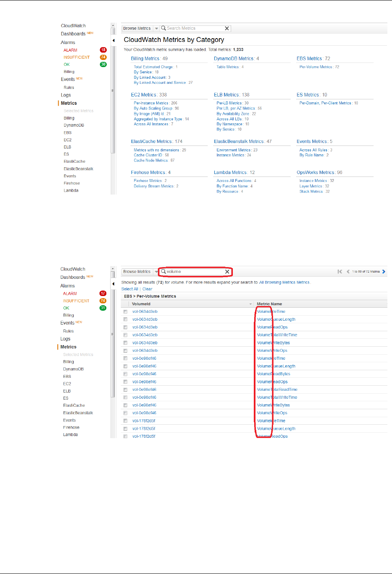Click Select All above the results table

click(130, 289)
